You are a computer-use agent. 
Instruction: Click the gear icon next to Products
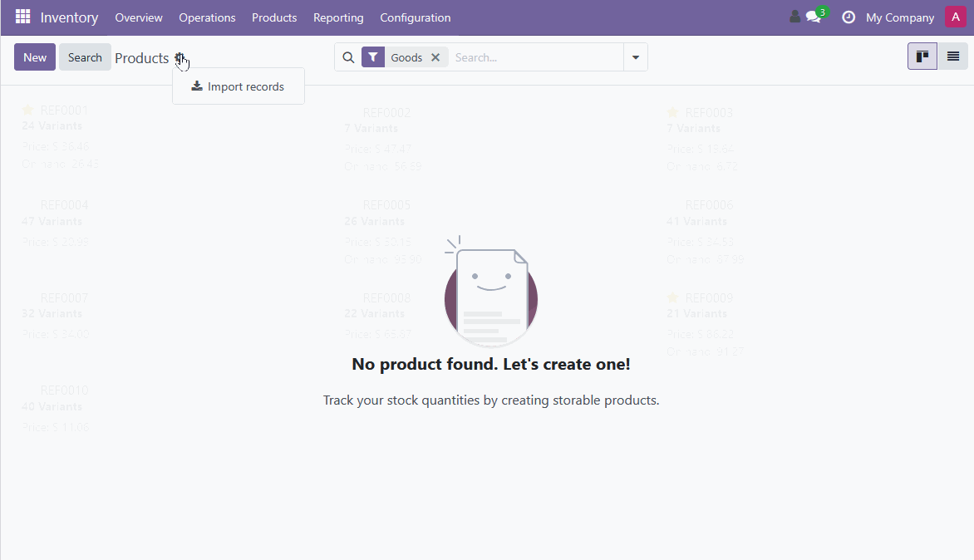click(180, 57)
